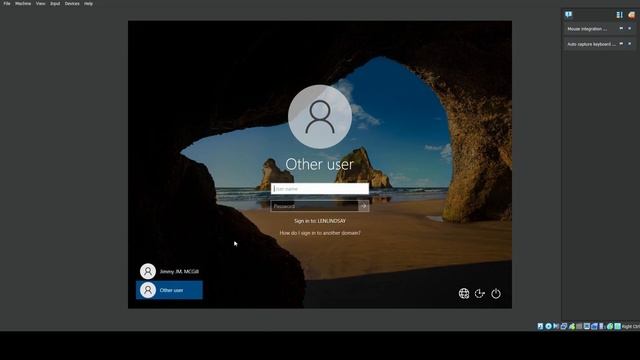The width and height of the screenshot is (640, 360).
Task: Open the Help menu
Action: click(x=88, y=4)
